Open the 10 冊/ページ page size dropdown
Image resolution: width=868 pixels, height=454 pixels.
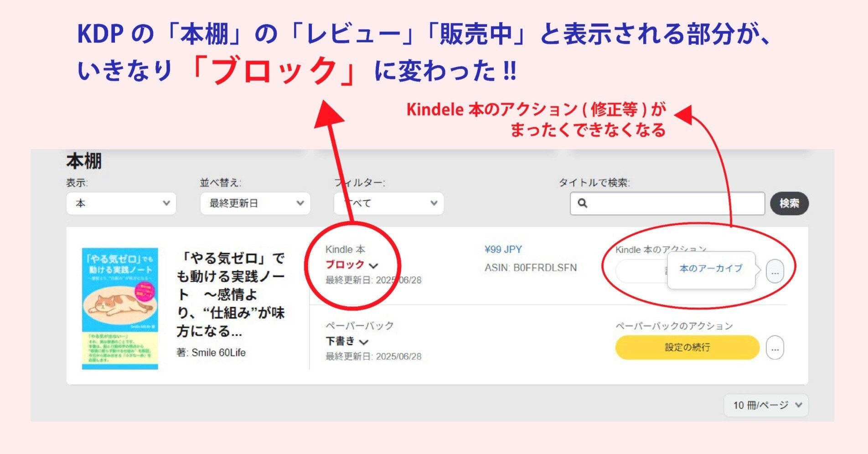(x=766, y=405)
